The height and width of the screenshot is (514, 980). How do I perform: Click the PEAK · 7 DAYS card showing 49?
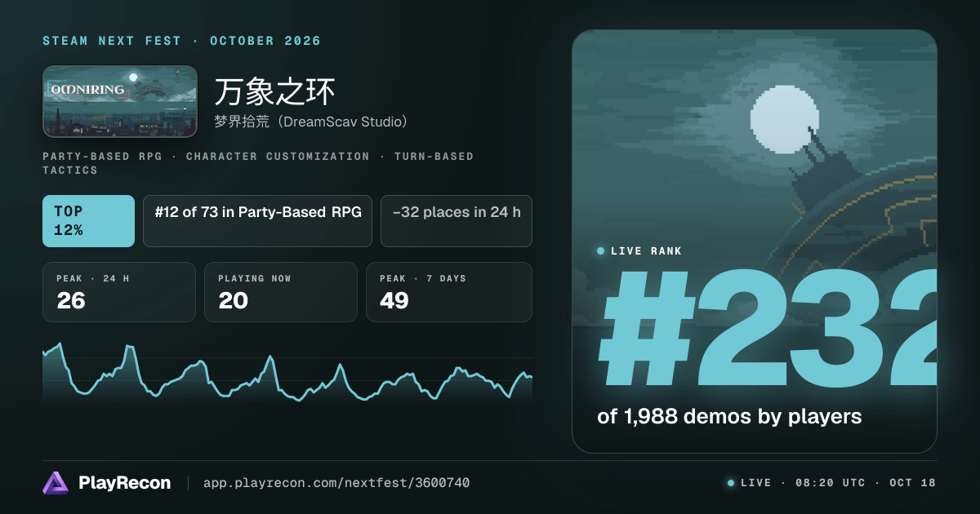coord(449,292)
